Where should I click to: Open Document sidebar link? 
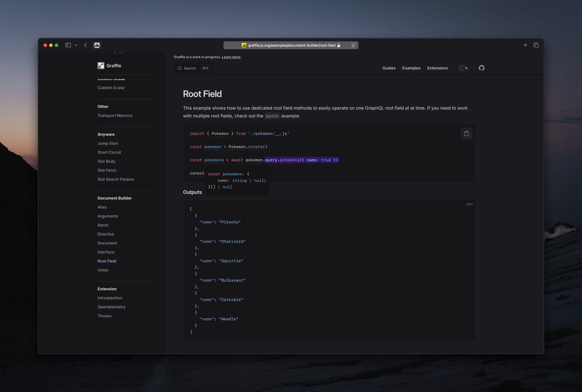(x=107, y=243)
